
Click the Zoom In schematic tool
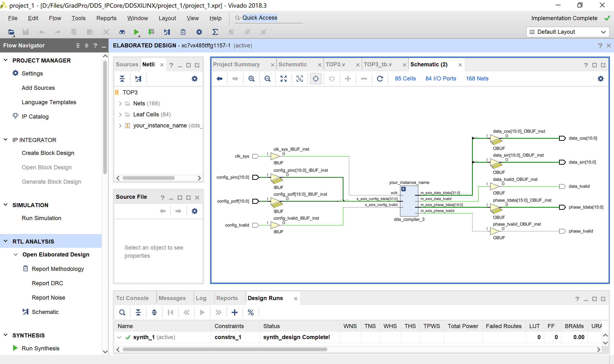tap(251, 79)
